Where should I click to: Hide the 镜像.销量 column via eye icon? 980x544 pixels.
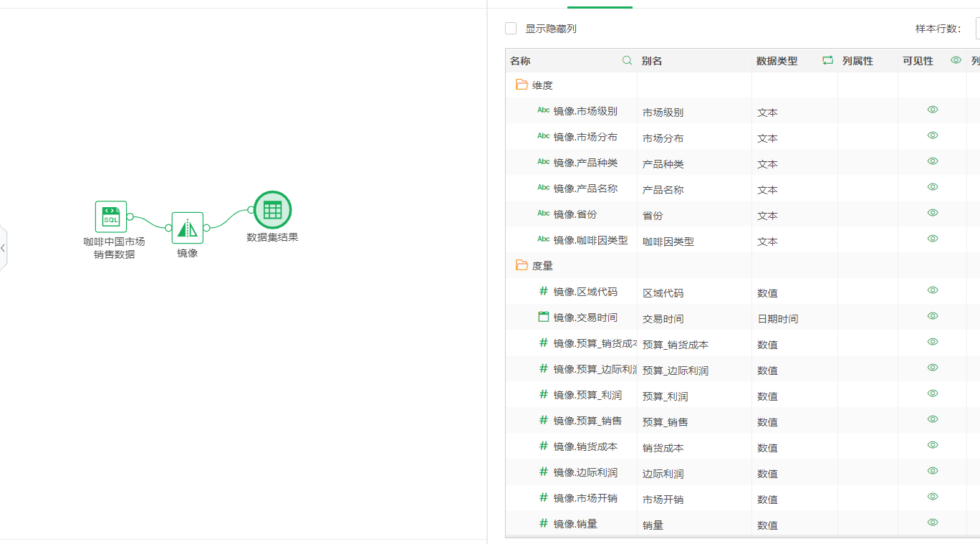(x=932, y=522)
